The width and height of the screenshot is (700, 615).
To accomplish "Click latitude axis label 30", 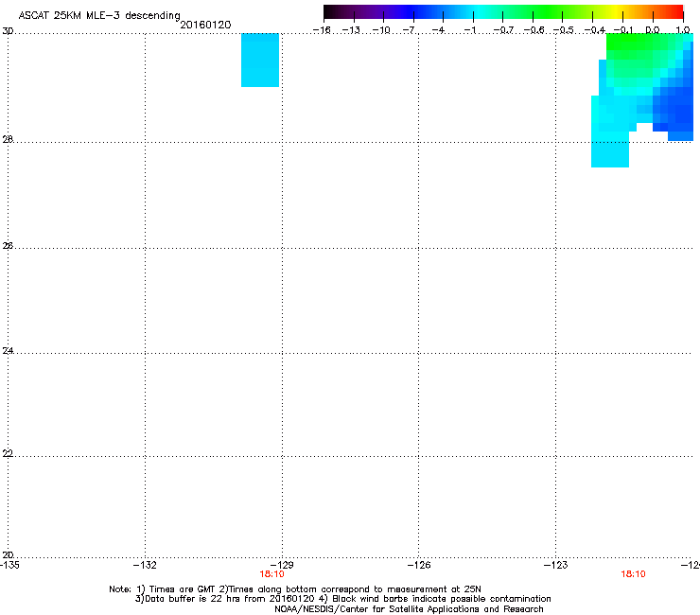I will click(8, 31).
